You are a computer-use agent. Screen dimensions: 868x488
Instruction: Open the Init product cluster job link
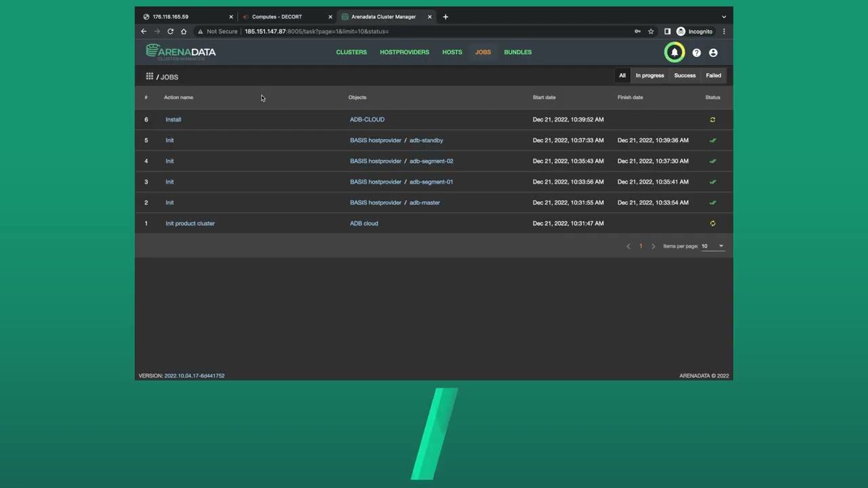pos(190,223)
